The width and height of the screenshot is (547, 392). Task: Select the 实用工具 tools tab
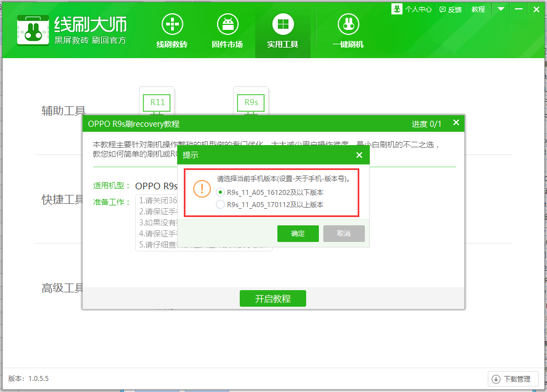tap(283, 30)
